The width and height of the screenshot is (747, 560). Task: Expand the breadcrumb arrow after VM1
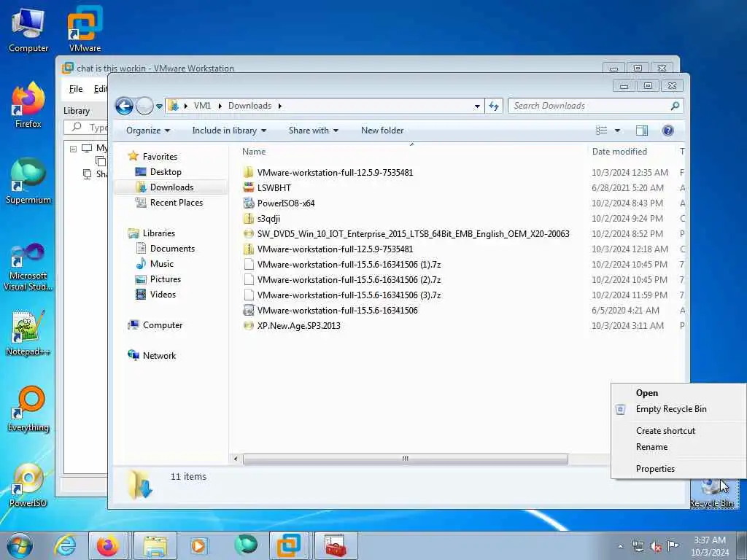point(220,106)
